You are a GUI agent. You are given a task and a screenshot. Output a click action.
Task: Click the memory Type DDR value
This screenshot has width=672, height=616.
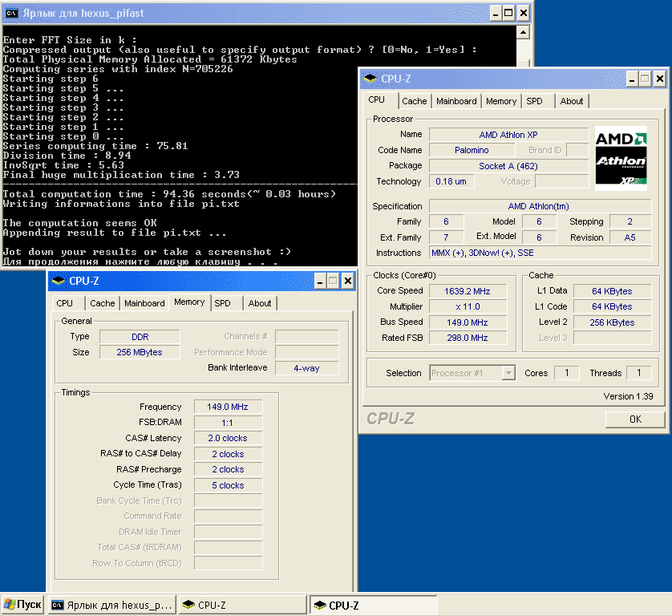point(140,337)
